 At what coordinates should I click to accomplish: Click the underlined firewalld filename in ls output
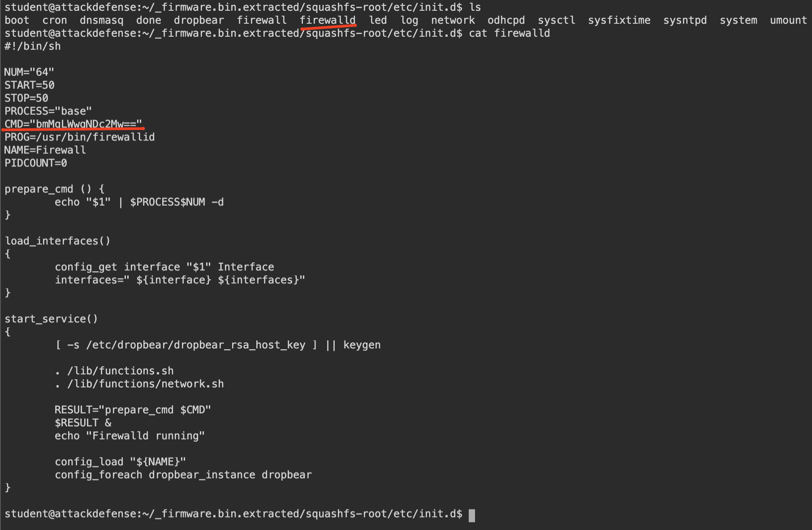(328, 20)
